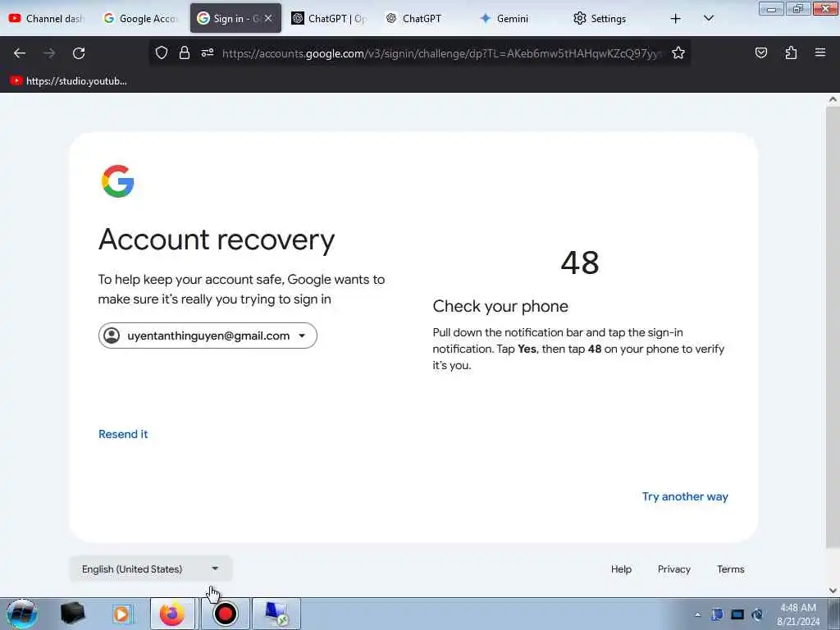
Task: Click the red screen recorder taskbar icon
Action: (225, 614)
